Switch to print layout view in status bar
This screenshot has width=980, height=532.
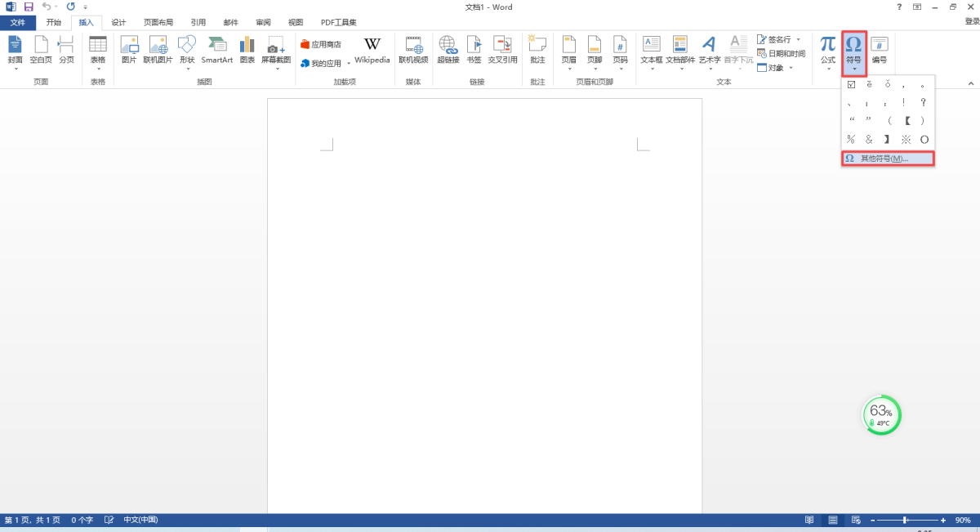pos(833,520)
